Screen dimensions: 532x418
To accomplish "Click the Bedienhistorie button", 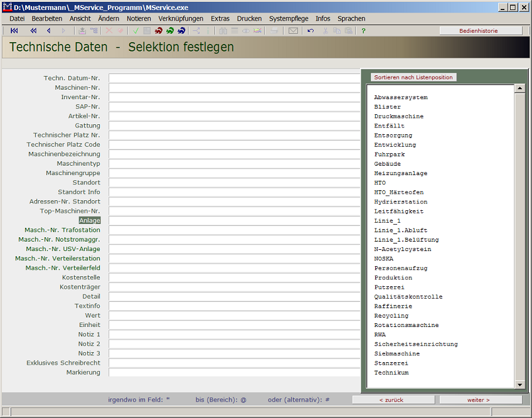I will [x=481, y=31].
